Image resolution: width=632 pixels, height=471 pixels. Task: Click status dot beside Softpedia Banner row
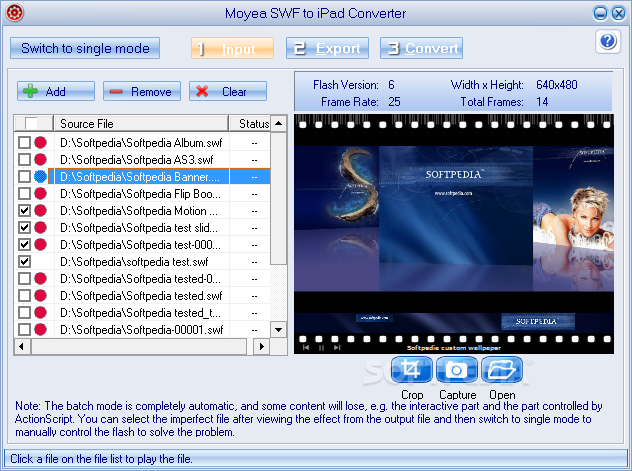tap(40, 176)
